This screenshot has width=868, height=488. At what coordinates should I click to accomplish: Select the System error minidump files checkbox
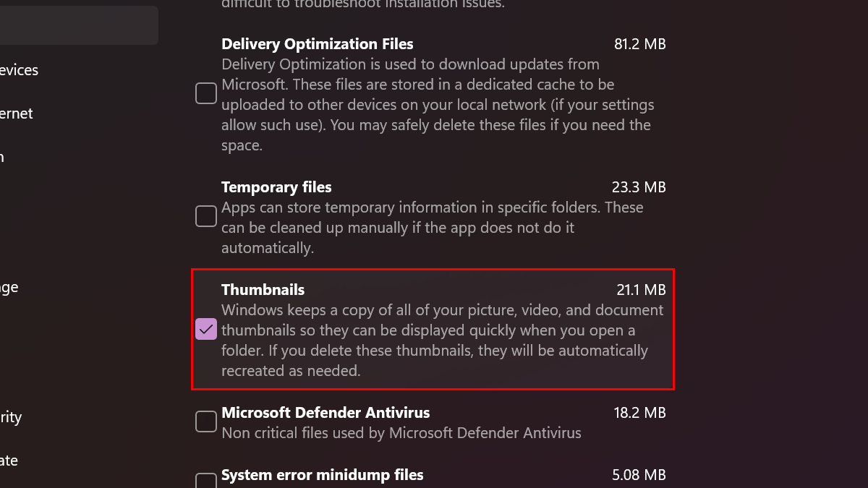point(206,480)
